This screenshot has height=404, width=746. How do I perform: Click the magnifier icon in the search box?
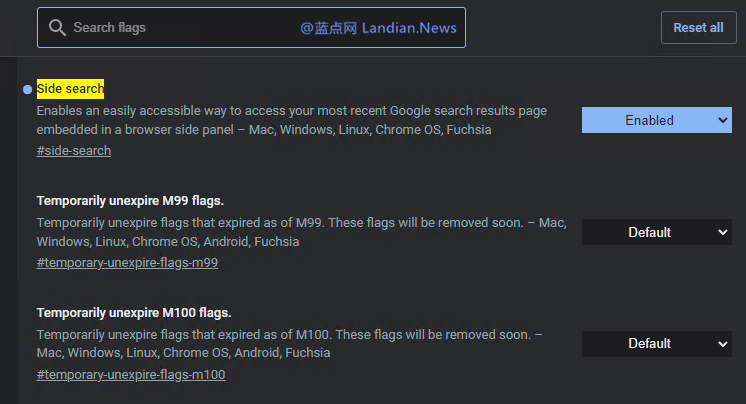click(x=56, y=28)
